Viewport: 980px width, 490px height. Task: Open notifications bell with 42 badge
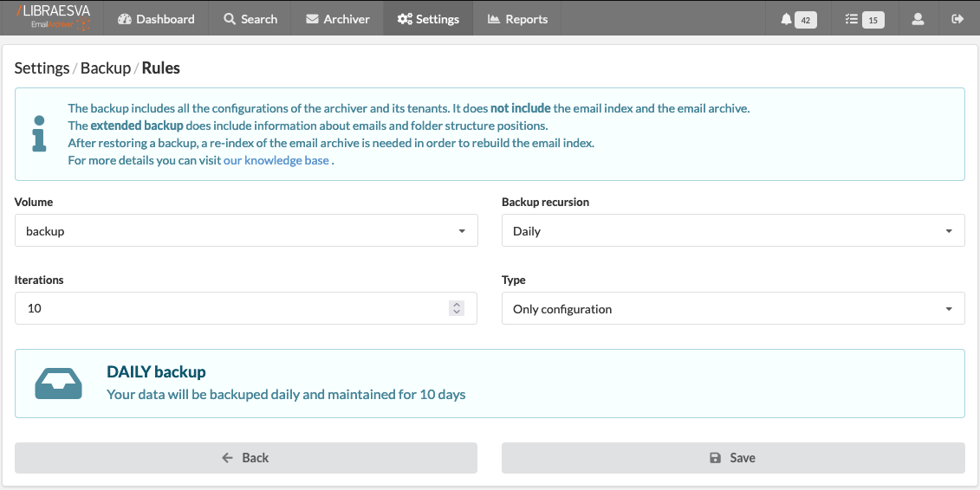pyautogui.click(x=798, y=19)
